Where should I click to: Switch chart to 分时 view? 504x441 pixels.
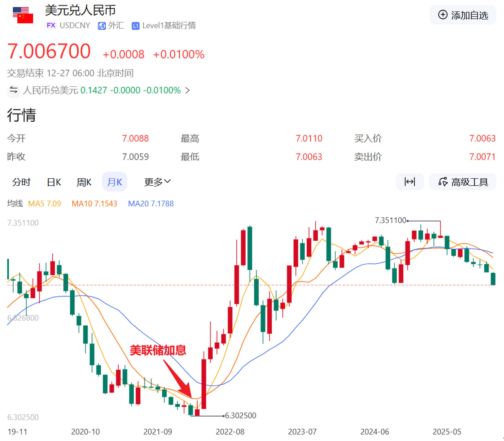click(x=21, y=182)
